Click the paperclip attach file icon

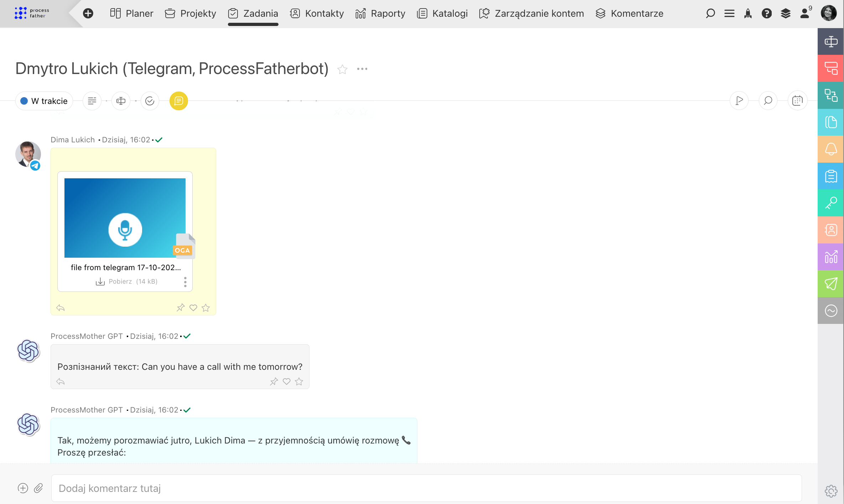[38, 488]
